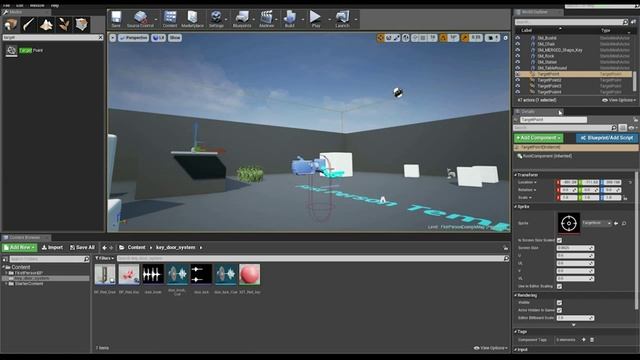Select the red sphere material thumbnail
Viewport: 640px width, 360px height.
pos(249,274)
